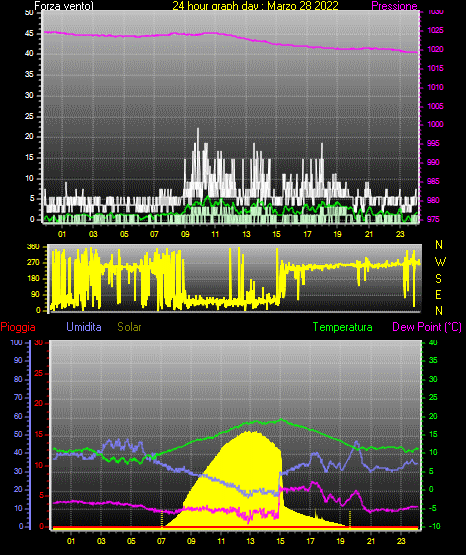Click pressure axis value 985
This screenshot has height=555, width=466.
[x=433, y=181]
